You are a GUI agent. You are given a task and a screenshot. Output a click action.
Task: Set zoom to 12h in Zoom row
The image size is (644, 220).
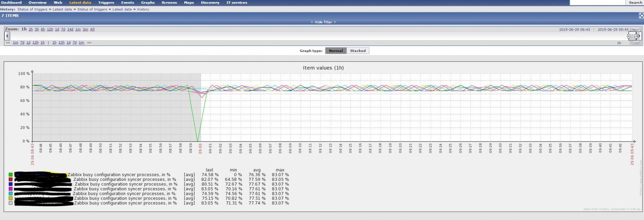point(50,29)
